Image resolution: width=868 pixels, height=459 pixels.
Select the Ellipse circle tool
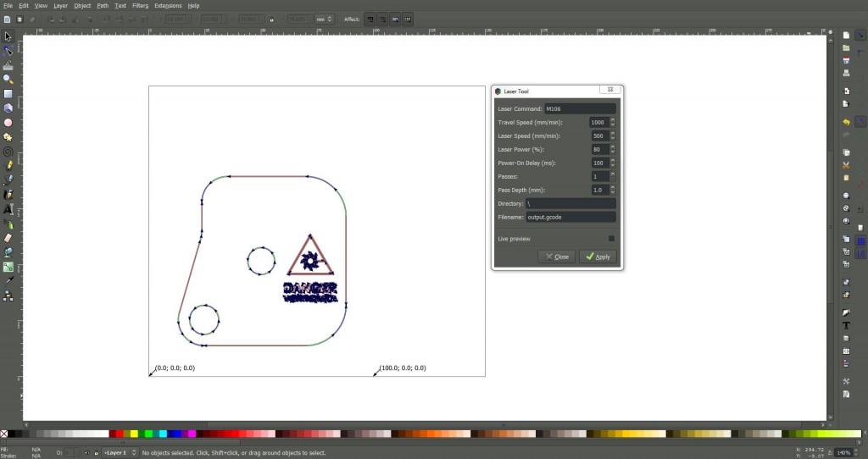tap(8, 123)
